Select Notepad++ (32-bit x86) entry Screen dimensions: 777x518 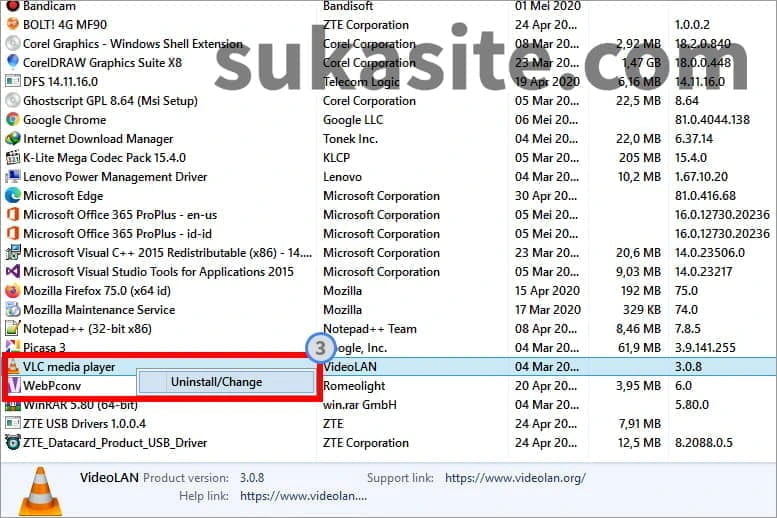tap(87, 329)
